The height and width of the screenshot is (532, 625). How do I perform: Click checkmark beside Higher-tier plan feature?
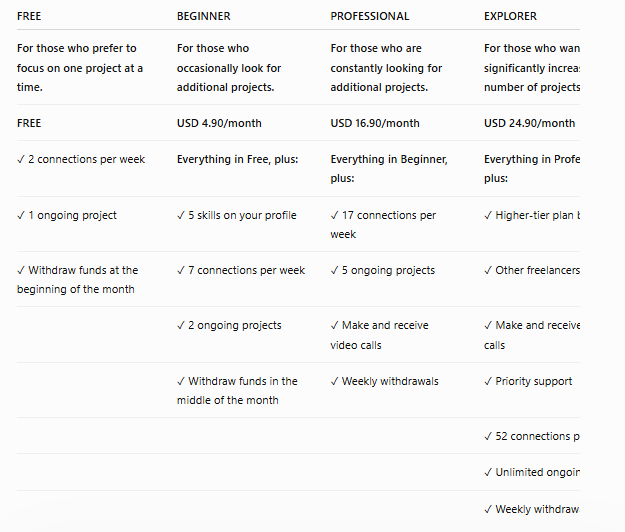(488, 216)
